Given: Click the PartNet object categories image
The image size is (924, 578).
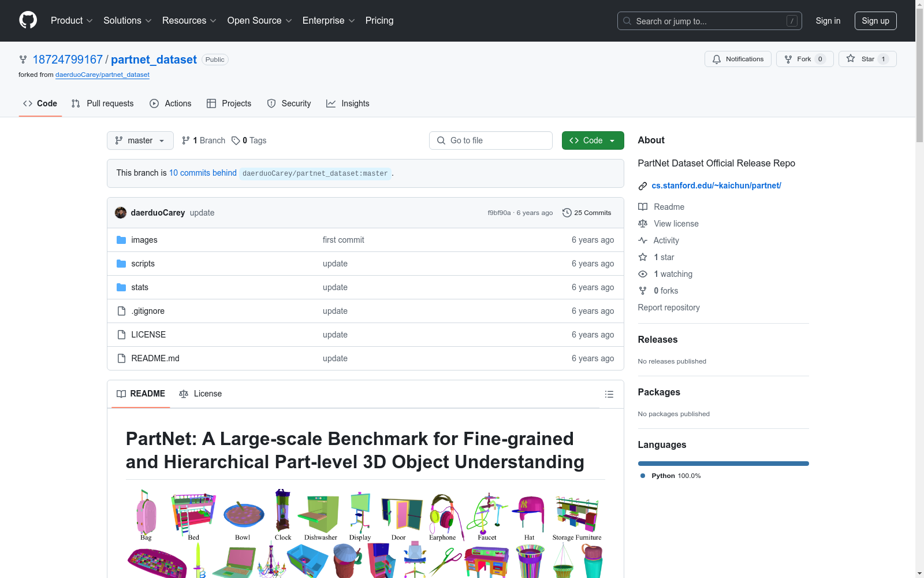Looking at the screenshot, I should click(x=366, y=533).
